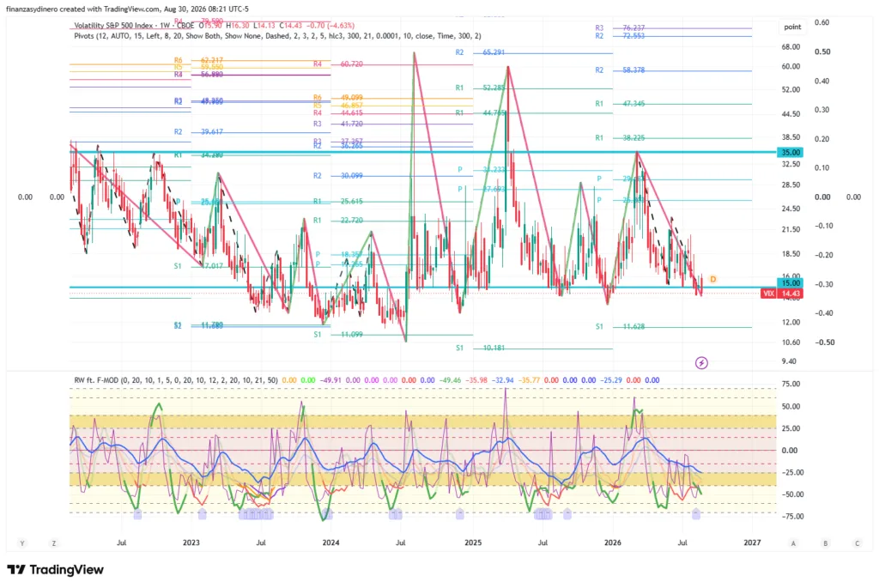Click the R2 65.291 pivot level label
The height and width of the screenshot is (588, 879).
point(480,52)
